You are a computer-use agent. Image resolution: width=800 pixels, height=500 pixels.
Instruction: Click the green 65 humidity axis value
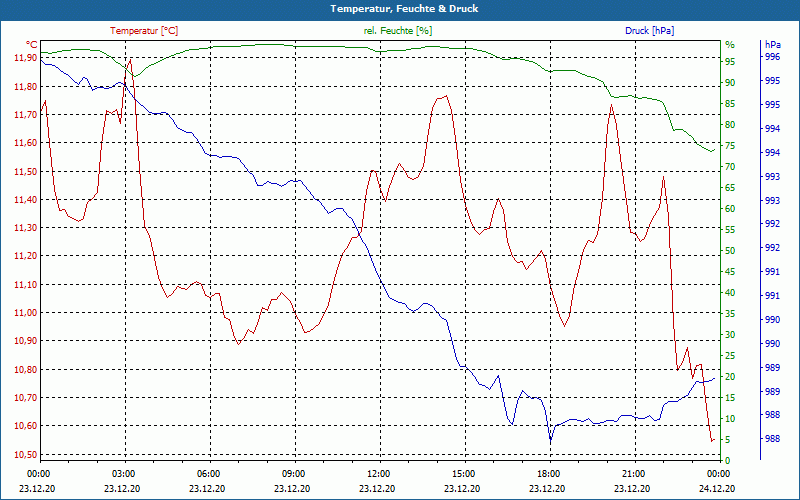(x=730, y=188)
